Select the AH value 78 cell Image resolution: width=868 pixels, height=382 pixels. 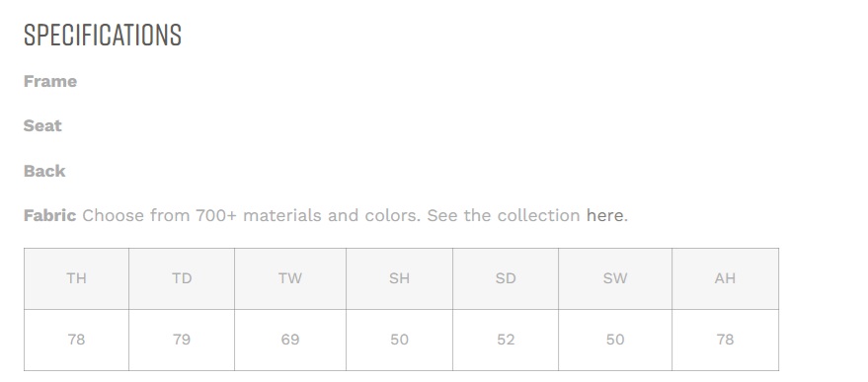pyautogui.click(x=725, y=340)
